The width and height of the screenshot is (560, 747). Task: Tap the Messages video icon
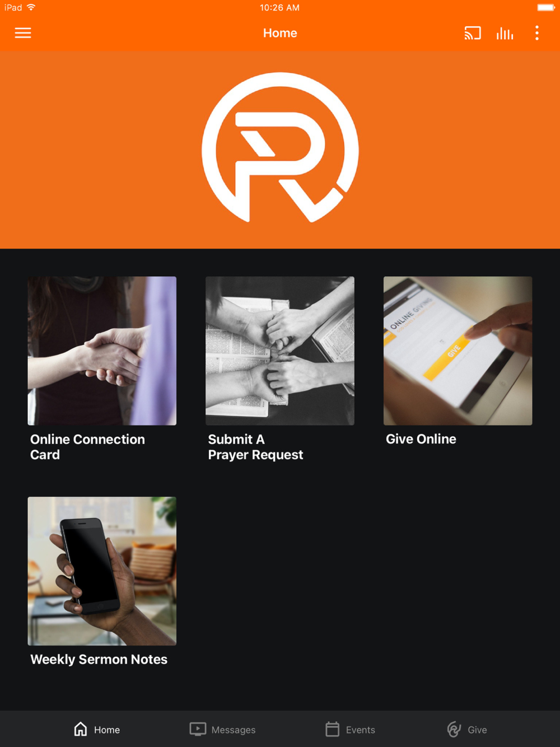click(x=198, y=729)
